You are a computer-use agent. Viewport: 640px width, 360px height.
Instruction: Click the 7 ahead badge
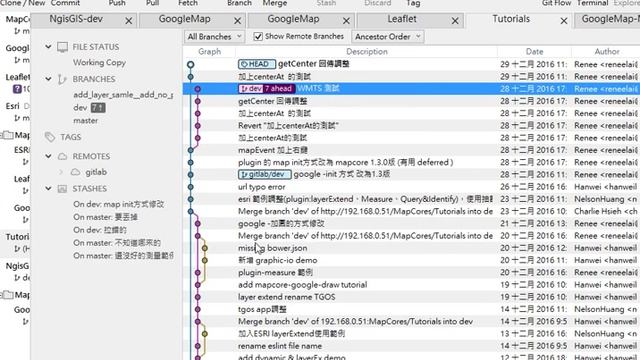(279, 89)
